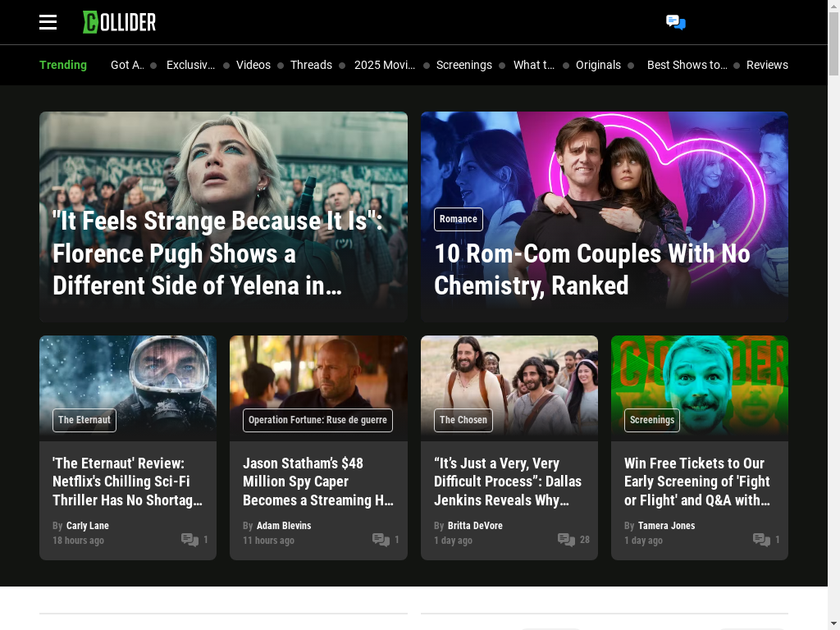Viewport: 840px width, 630px height.
Task: Open 'Best Shows to...' in trending bar
Action: 687,65
